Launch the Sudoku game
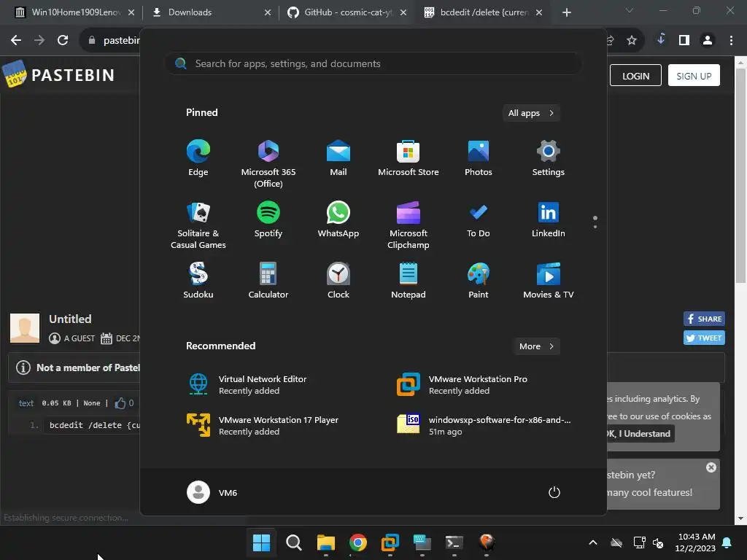 click(198, 281)
